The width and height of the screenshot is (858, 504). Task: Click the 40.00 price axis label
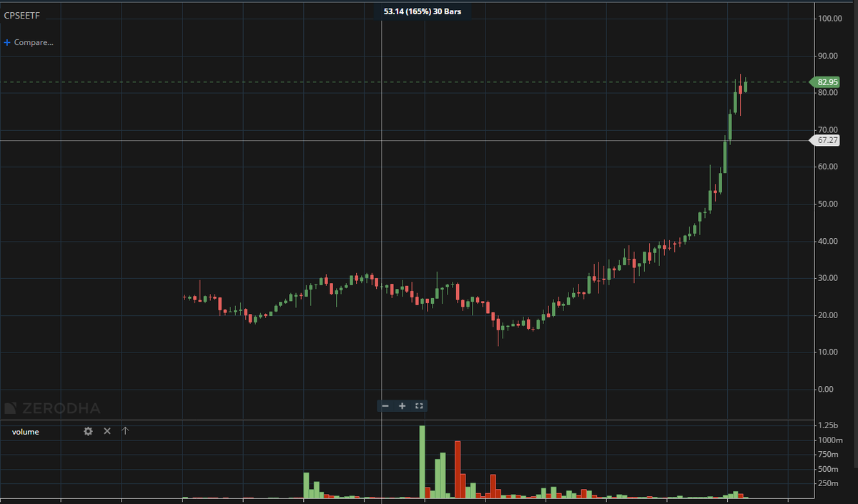tap(828, 241)
